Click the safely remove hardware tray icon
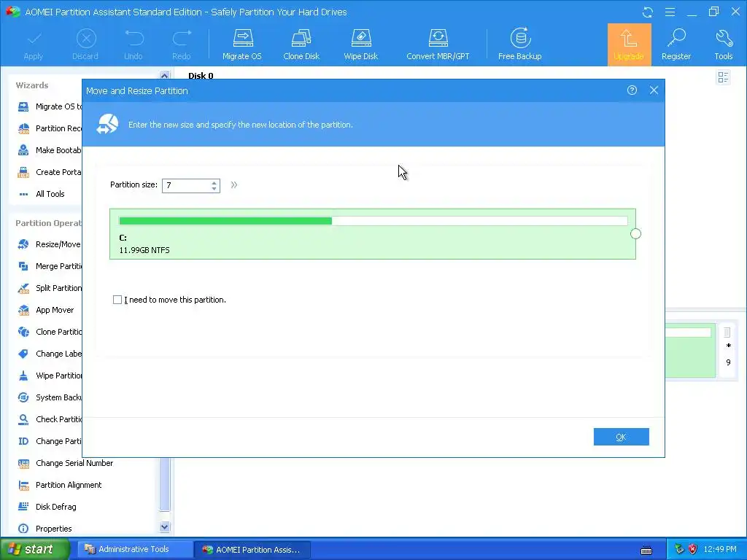Screen dimensions: 747x560 [679, 550]
